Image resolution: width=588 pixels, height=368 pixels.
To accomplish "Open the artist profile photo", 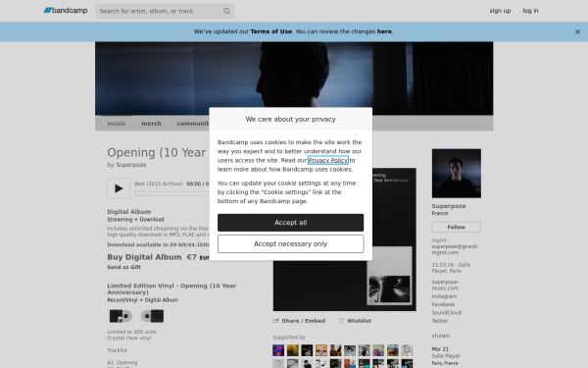I will point(457,173).
